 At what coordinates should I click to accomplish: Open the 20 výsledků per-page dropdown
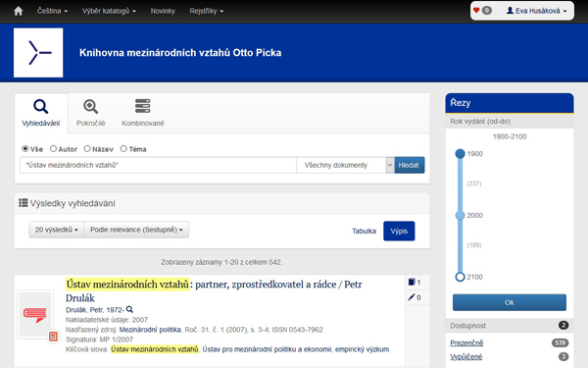click(57, 230)
